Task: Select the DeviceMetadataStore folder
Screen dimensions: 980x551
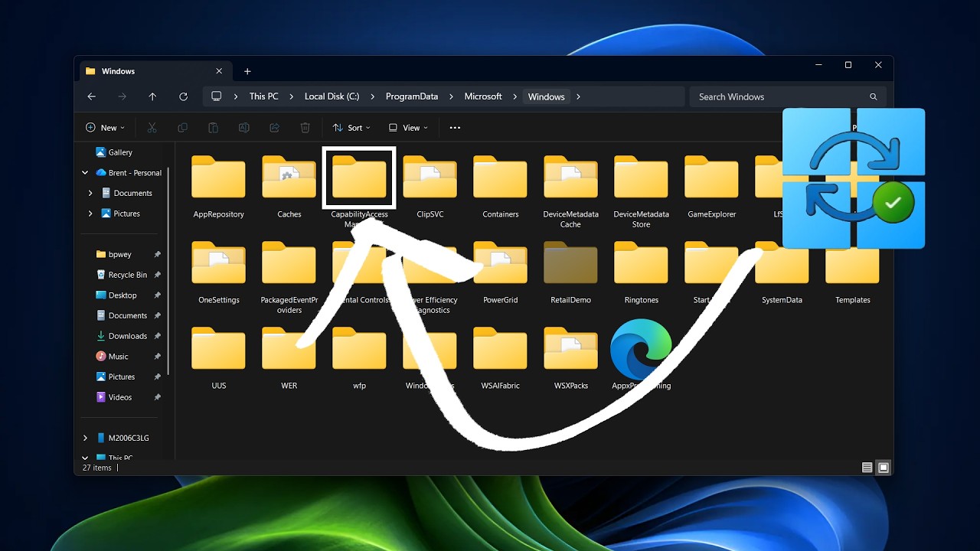Action: [x=642, y=191]
